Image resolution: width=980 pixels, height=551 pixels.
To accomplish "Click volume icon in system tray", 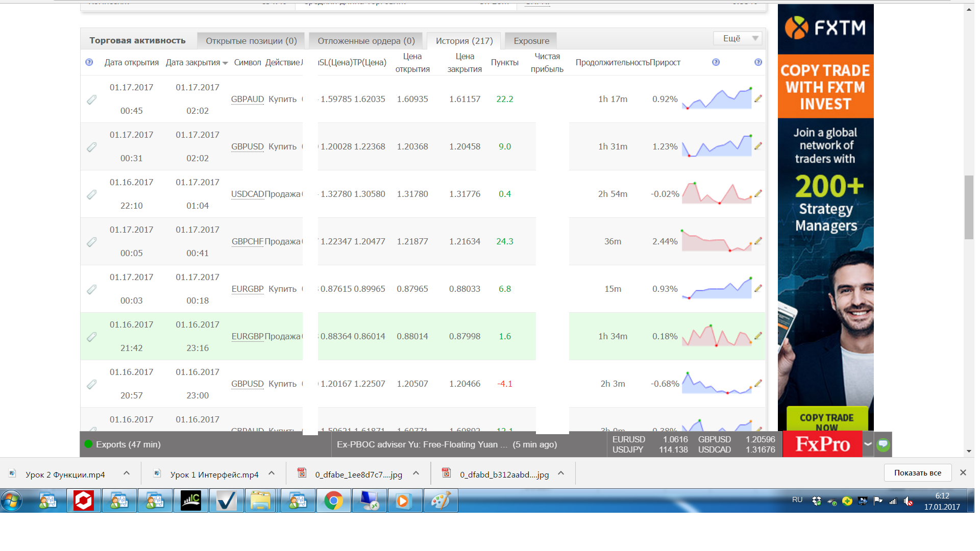I will click(x=908, y=501).
